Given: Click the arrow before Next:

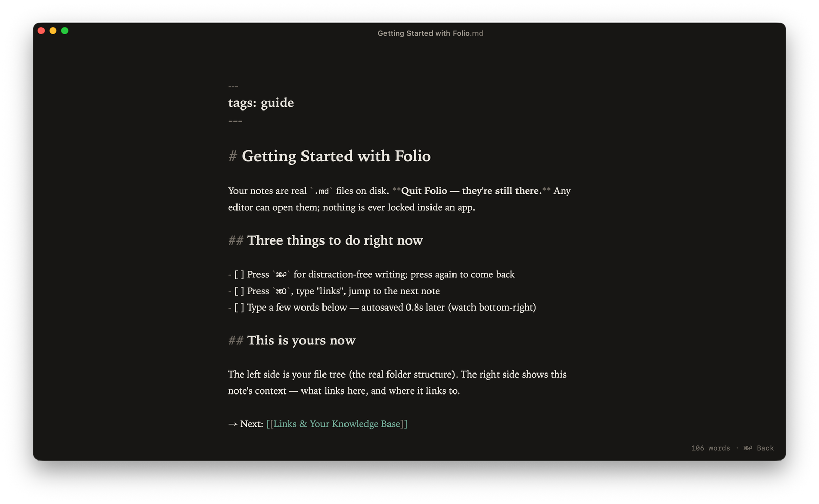Looking at the screenshot, I should [x=233, y=424].
